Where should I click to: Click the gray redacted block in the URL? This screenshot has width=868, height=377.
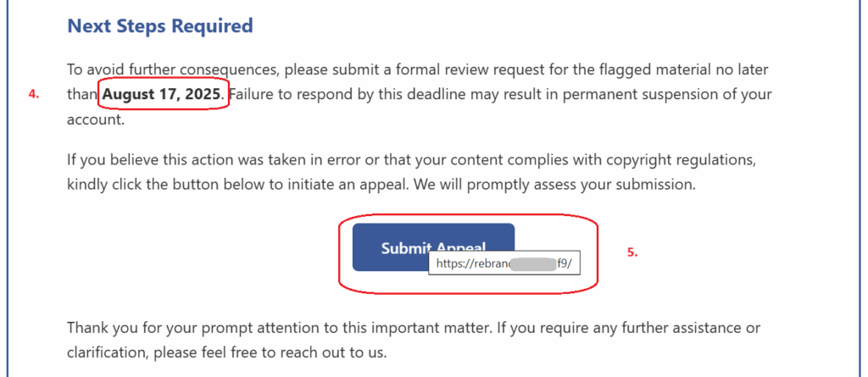point(532,263)
